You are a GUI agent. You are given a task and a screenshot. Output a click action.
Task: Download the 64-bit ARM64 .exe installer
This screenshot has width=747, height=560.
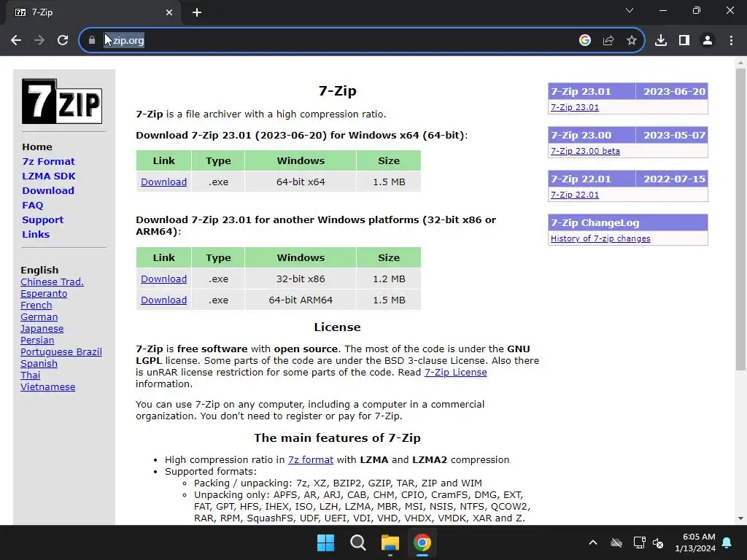(164, 300)
